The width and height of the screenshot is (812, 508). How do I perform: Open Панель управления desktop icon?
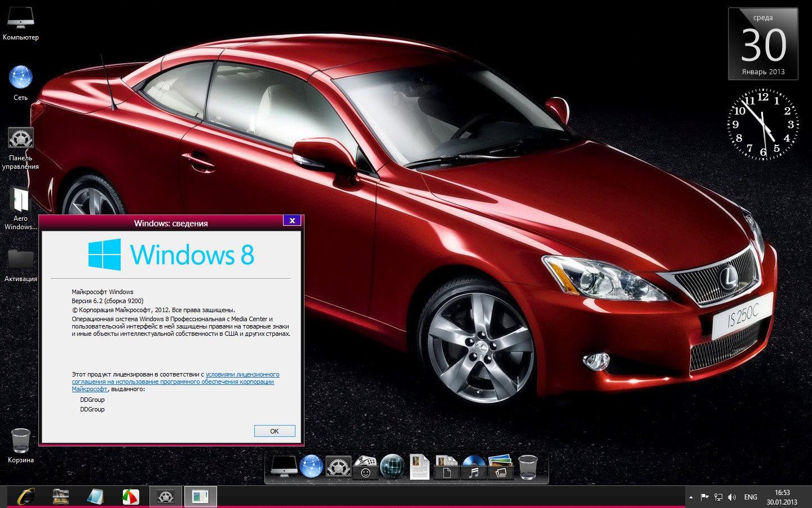(x=20, y=139)
